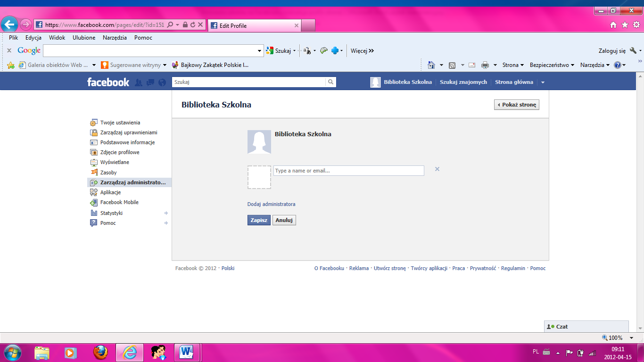
Task: Click the browser Home icon at top right
Action: 613,25
